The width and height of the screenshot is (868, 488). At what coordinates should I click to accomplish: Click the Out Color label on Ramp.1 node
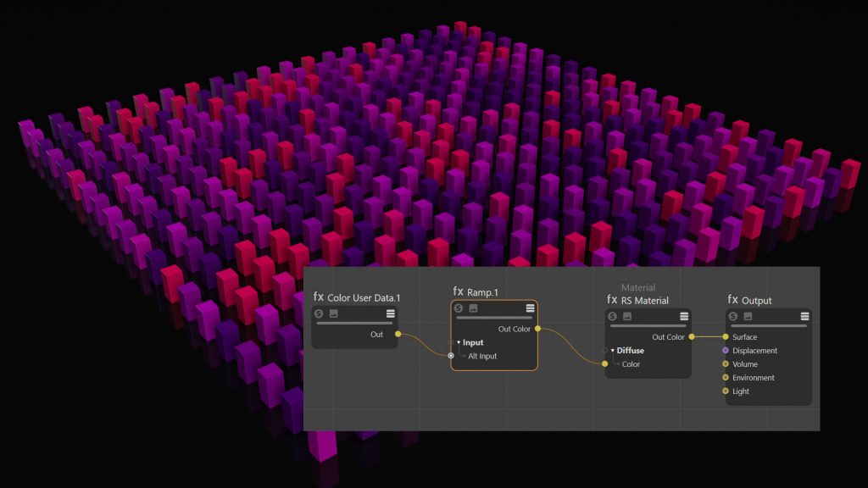pos(515,329)
